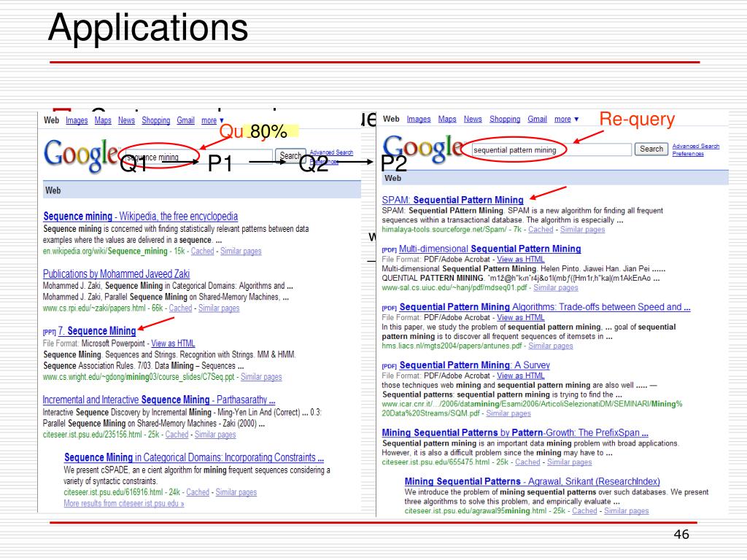Image resolution: width=747 pixels, height=560 pixels.
Task: Open Incremental and Interactive Sequence Mining result
Action: [x=158, y=400]
